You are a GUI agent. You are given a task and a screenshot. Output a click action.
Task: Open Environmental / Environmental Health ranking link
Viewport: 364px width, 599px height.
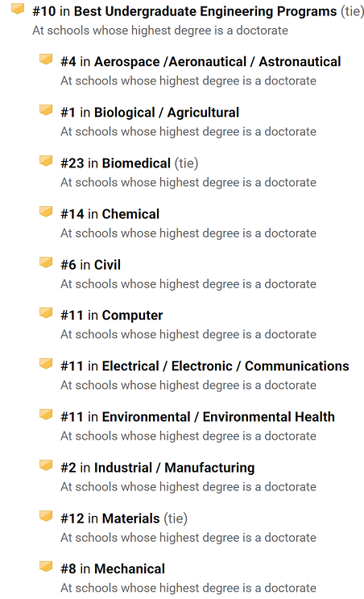click(218, 417)
